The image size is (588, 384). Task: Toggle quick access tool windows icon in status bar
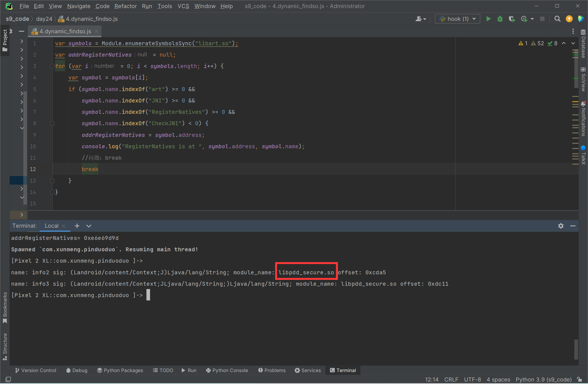tap(8, 379)
